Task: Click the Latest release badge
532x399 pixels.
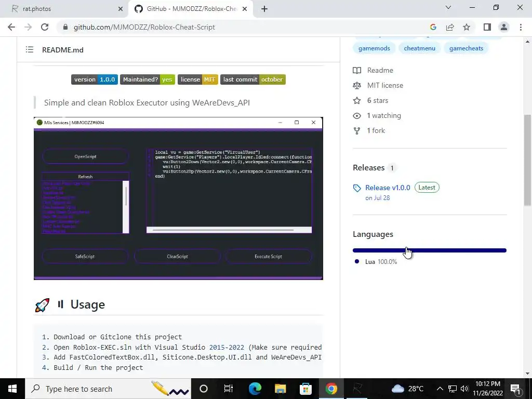Action: pyautogui.click(x=427, y=187)
